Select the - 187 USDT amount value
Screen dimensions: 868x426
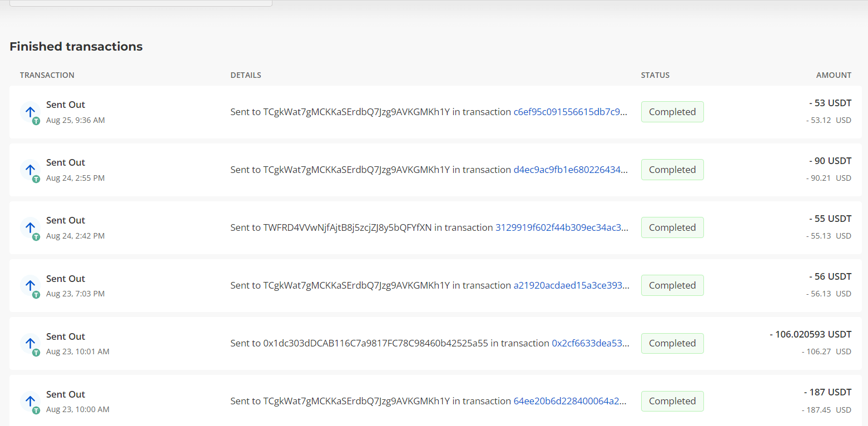[x=827, y=392]
